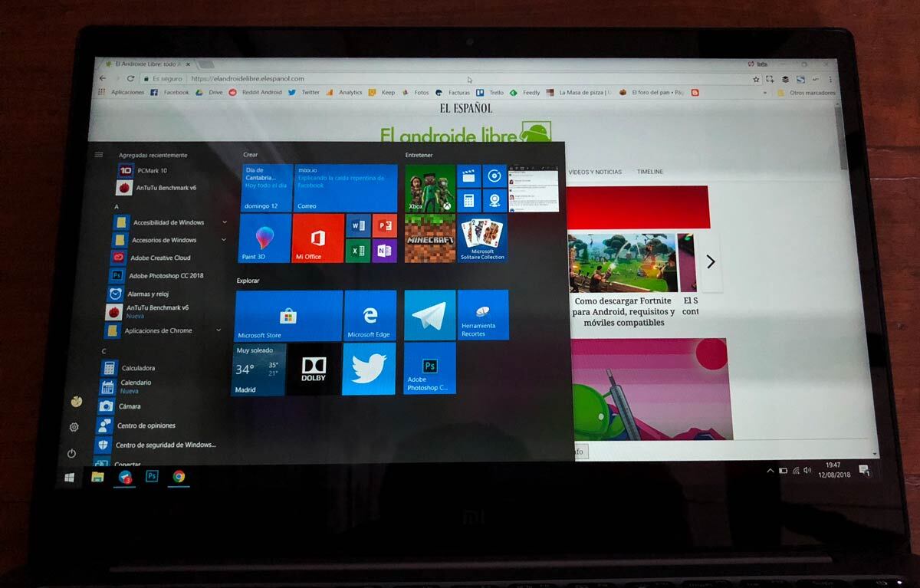
Task: Focus the Chrome address bar URL
Action: (x=248, y=78)
